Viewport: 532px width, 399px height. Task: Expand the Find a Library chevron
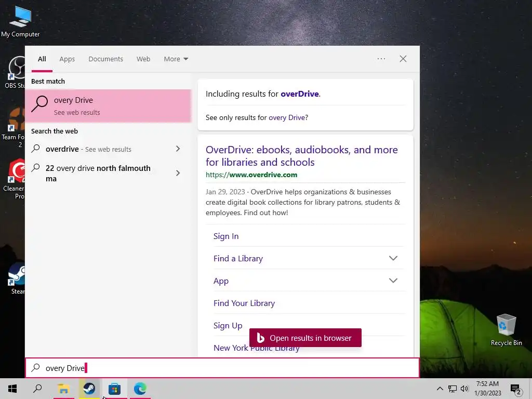[x=393, y=258]
